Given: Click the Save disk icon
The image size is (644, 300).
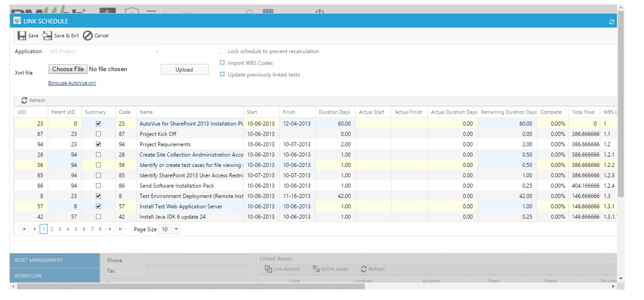Looking at the screenshot, I should tap(22, 36).
